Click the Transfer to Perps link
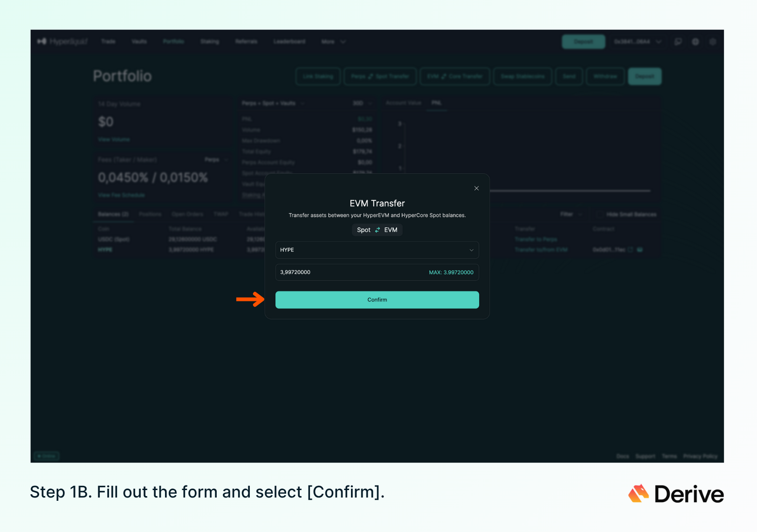757x532 pixels. point(536,239)
